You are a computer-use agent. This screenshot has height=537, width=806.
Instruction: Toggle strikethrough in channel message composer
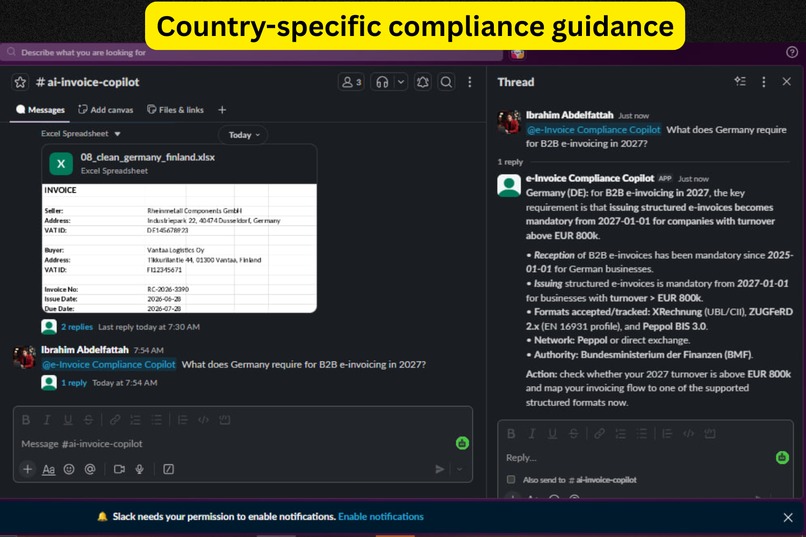click(88, 420)
